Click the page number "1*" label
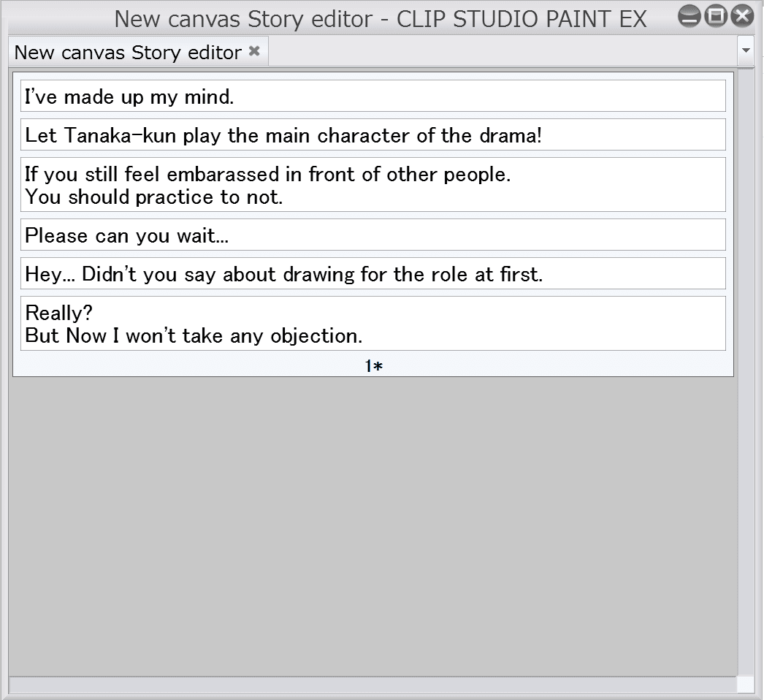This screenshot has width=764, height=700. coord(373,366)
